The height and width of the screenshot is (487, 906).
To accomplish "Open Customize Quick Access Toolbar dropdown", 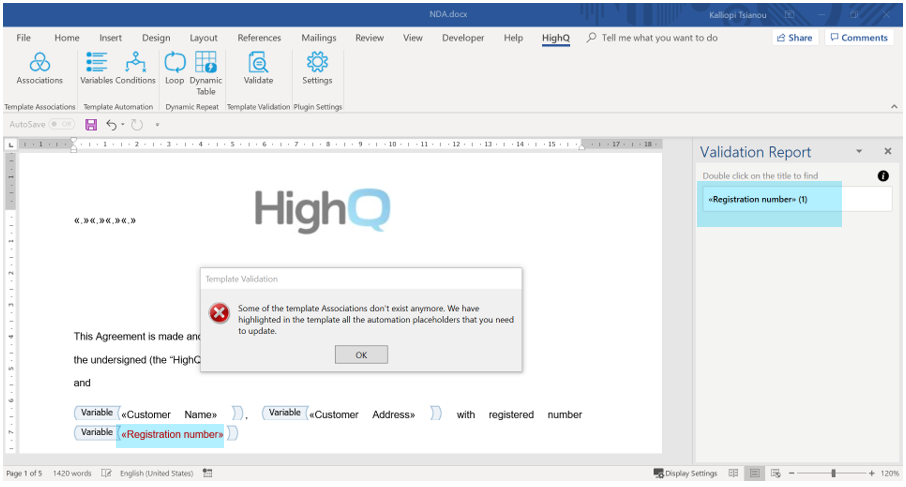I will pos(157,125).
